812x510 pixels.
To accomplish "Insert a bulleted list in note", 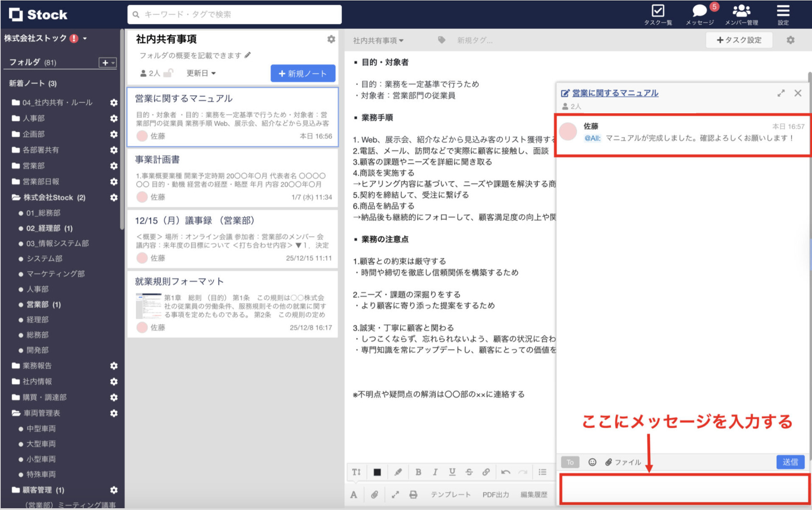I will [x=542, y=472].
